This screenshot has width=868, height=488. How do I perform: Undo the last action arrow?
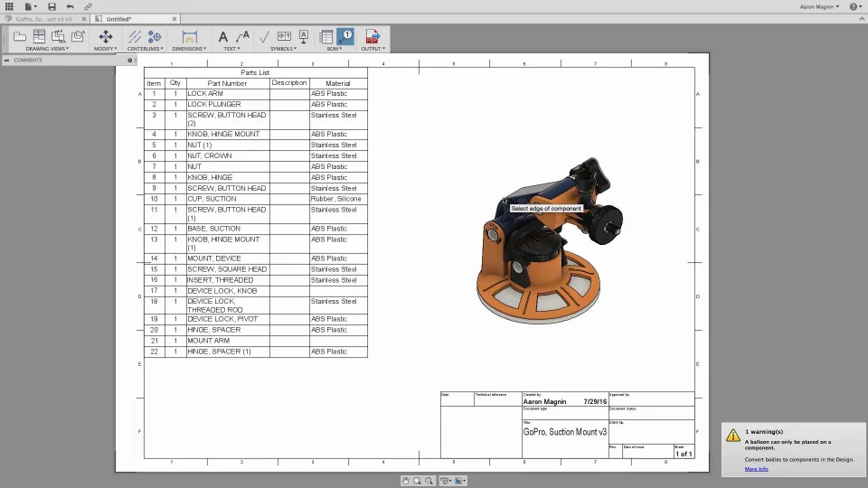[x=70, y=6]
